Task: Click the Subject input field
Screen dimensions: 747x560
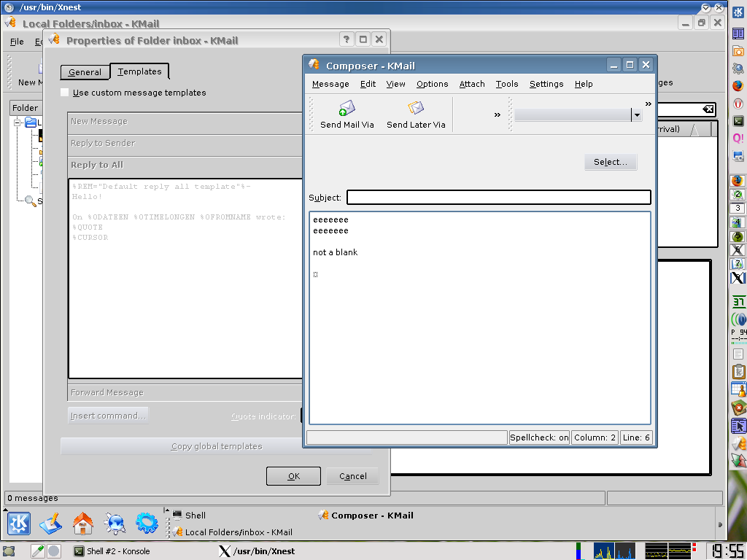Action: [498, 198]
